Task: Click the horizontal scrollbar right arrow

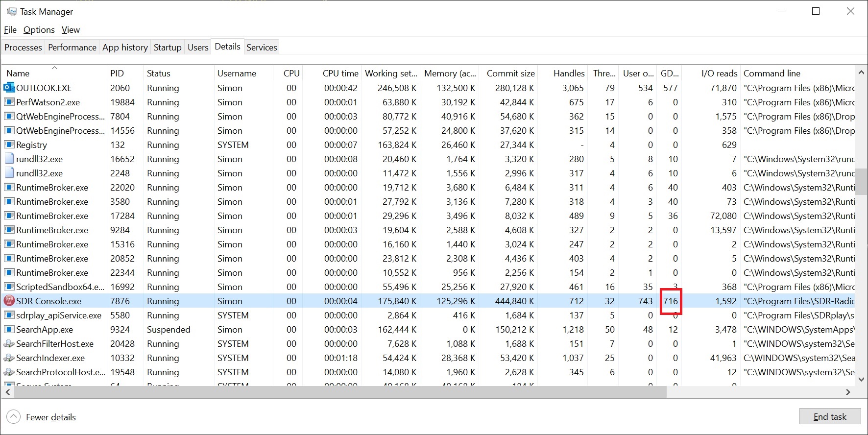Action: coord(848,392)
